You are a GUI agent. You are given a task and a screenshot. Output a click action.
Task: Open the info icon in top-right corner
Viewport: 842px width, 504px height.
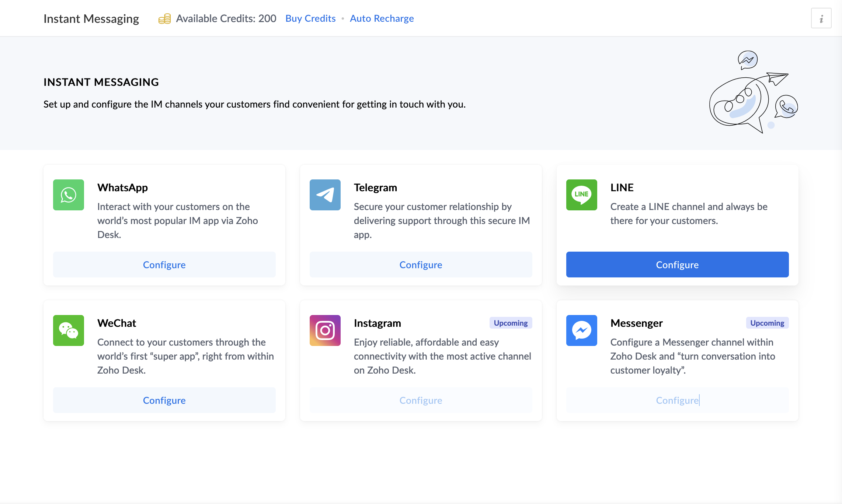[x=821, y=18]
